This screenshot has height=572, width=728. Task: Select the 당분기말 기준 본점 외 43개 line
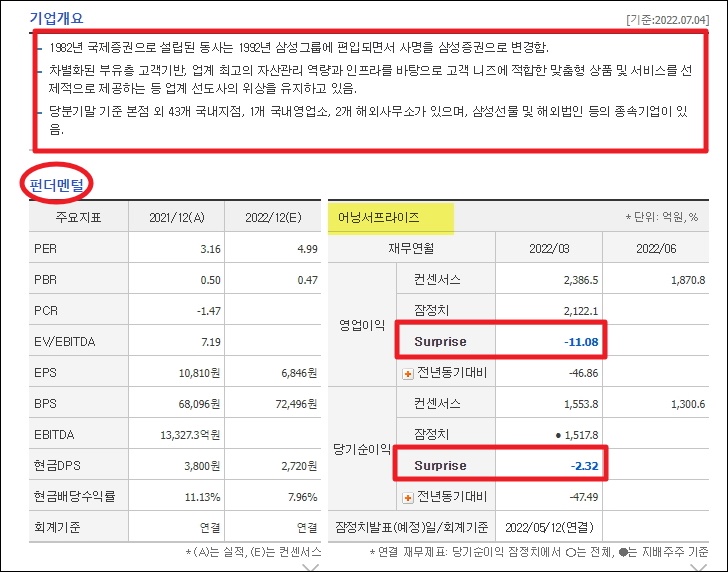pos(368,120)
